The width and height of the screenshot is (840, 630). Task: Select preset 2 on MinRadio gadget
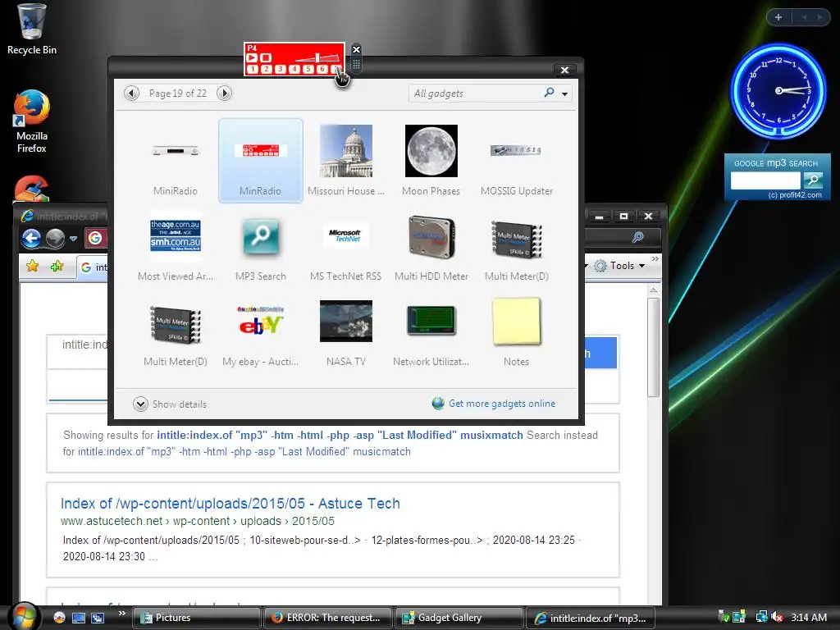coord(267,69)
